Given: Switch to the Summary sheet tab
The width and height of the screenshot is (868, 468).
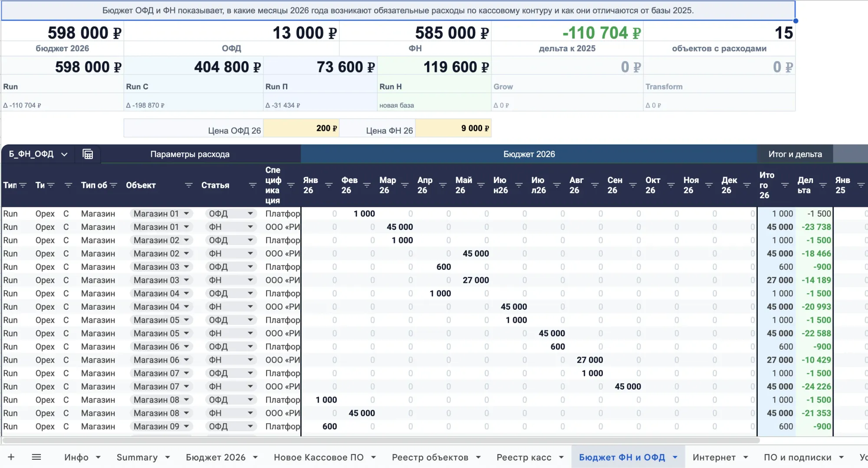Looking at the screenshot, I should 137,457.
